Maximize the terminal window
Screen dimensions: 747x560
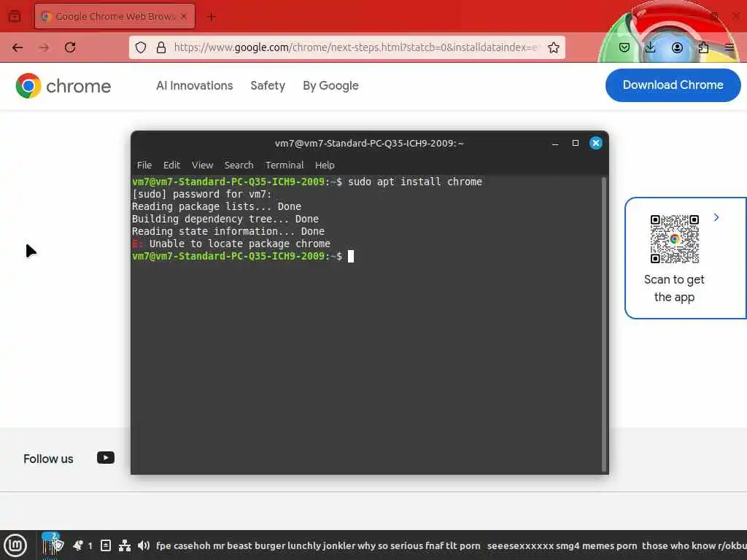coord(576,143)
